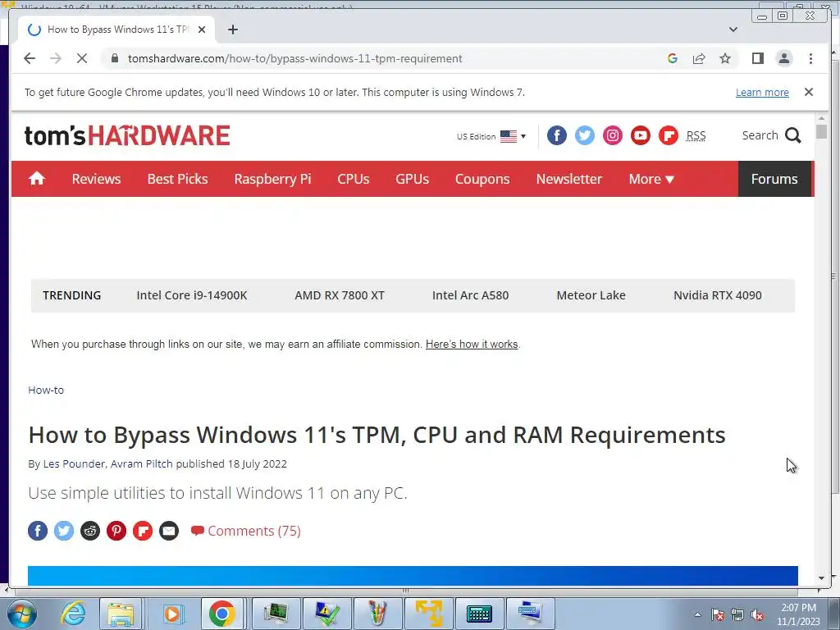Viewport: 840px width, 630px height.
Task: Open the taskbar clock showing 2:07 PM
Action: point(798,614)
